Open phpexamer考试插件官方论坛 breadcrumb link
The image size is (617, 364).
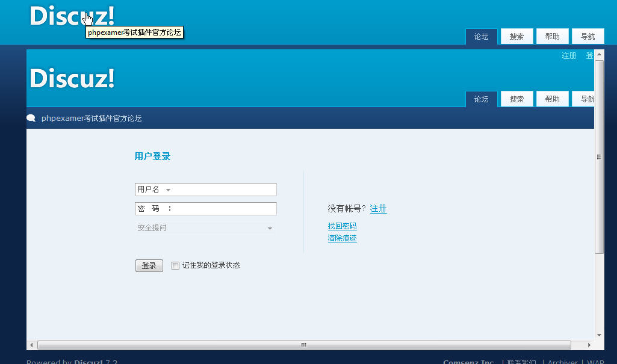coord(91,119)
